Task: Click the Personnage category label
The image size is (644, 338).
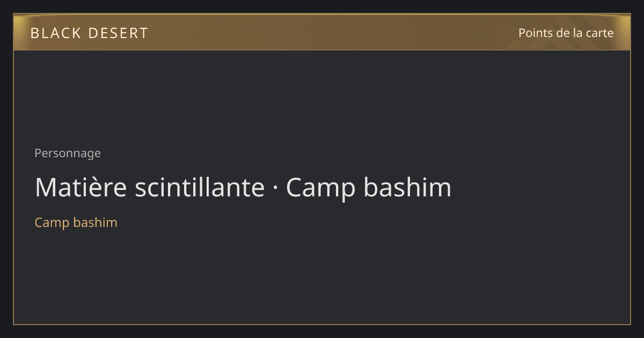Action: coord(68,153)
